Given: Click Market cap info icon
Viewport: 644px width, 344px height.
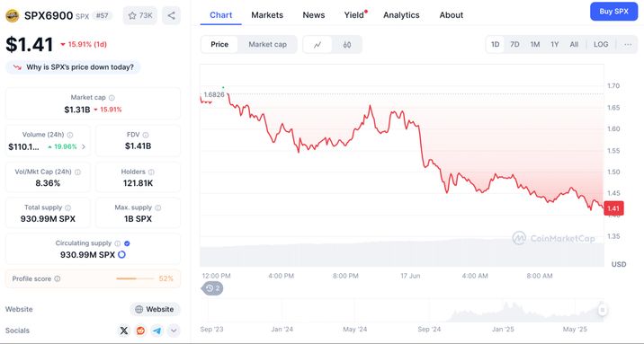Looking at the screenshot, I should (112, 98).
